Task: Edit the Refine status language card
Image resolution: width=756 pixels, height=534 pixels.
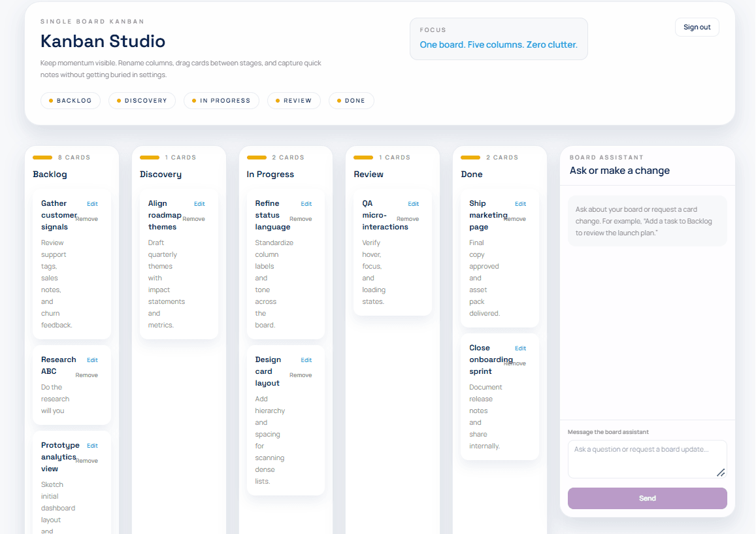Action: [306, 204]
